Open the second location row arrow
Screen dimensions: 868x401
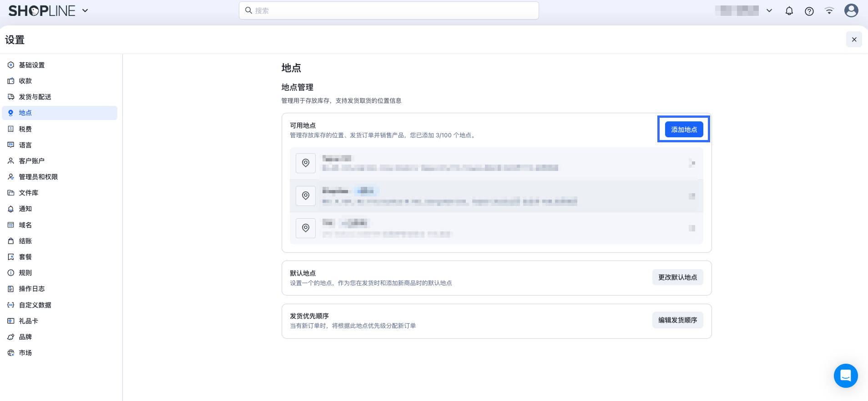click(x=692, y=196)
